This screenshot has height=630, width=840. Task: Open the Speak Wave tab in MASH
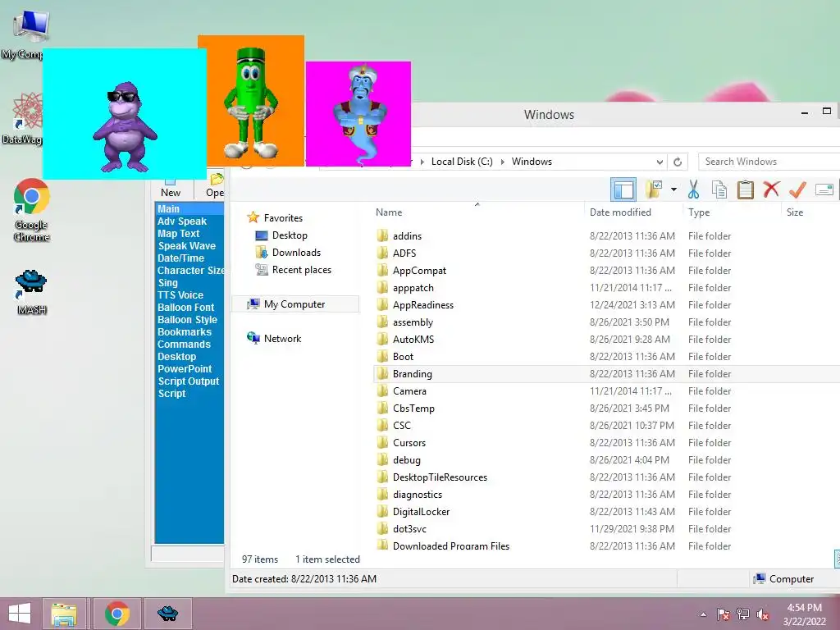click(x=186, y=246)
